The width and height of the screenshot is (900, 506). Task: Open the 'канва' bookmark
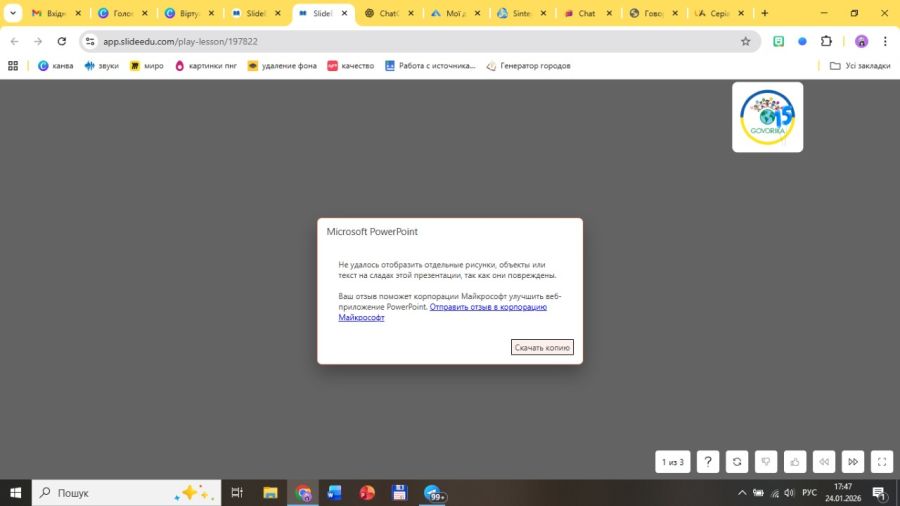coord(56,66)
